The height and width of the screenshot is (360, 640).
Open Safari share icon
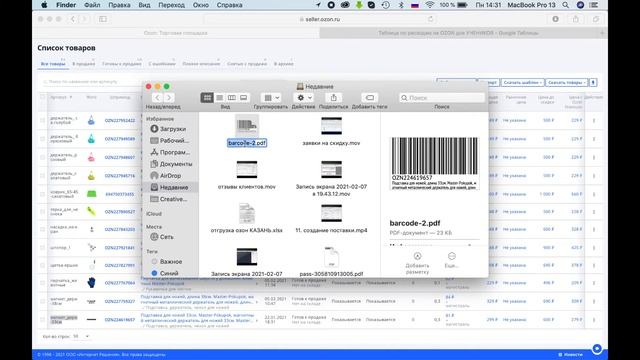click(576, 19)
